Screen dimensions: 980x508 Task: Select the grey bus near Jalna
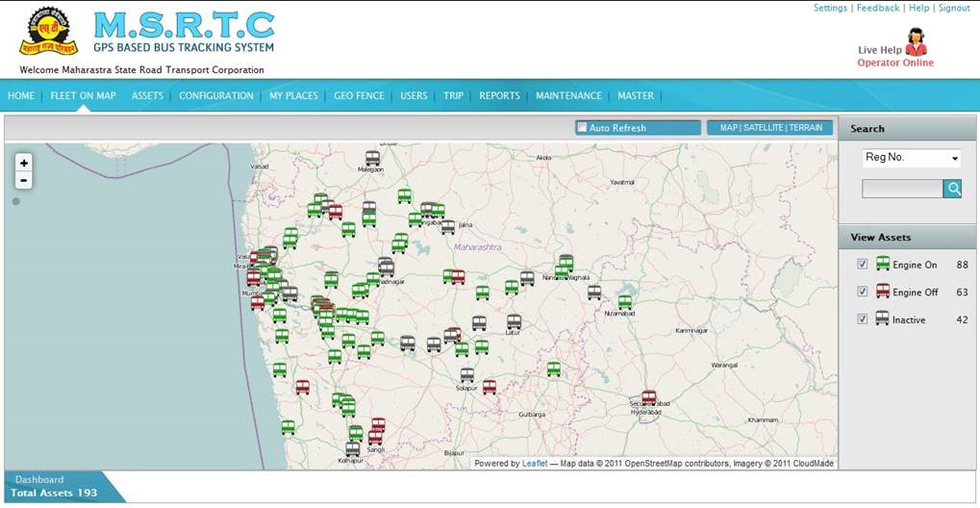coord(447,227)
